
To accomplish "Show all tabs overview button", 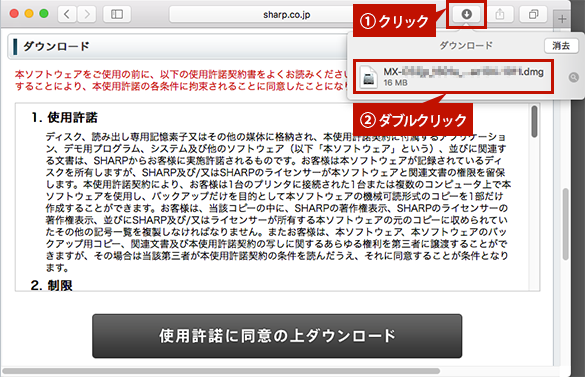I will [x=534, y=14].
